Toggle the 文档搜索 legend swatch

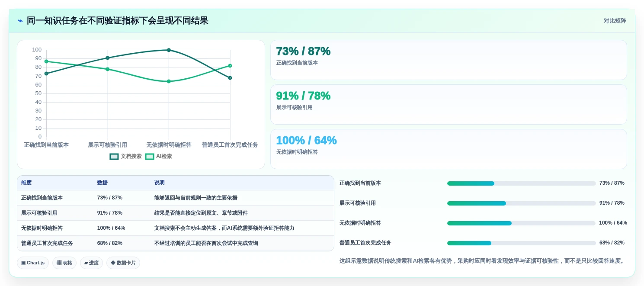click(x=114, y=157)
